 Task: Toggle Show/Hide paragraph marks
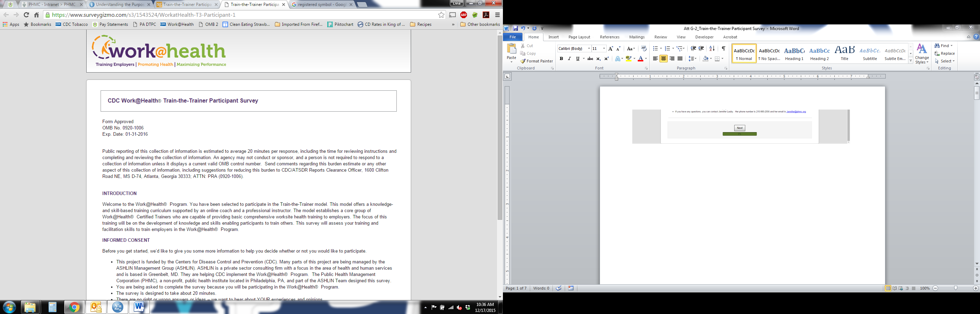(x=724, y=48)
